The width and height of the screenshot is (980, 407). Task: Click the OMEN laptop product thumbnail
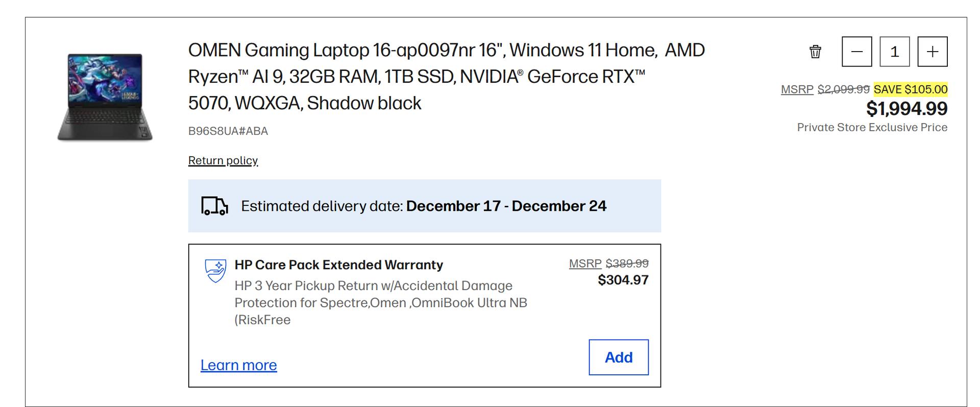pos(105,97)
